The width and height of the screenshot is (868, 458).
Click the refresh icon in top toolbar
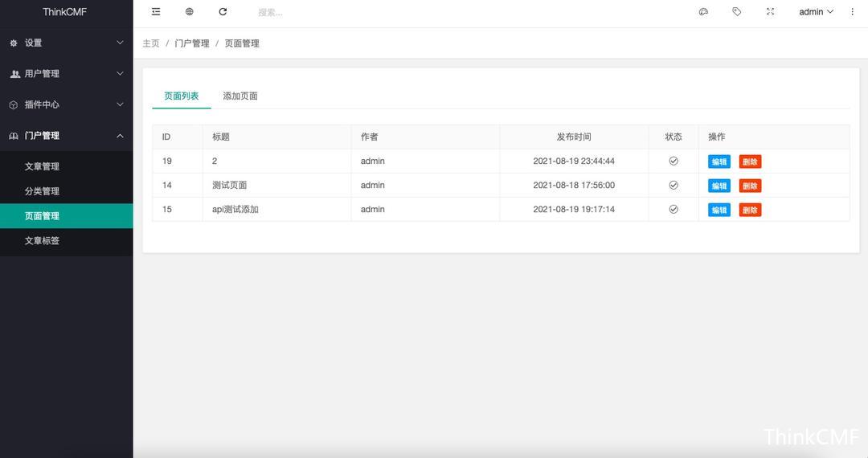click(x=223, y=12)
